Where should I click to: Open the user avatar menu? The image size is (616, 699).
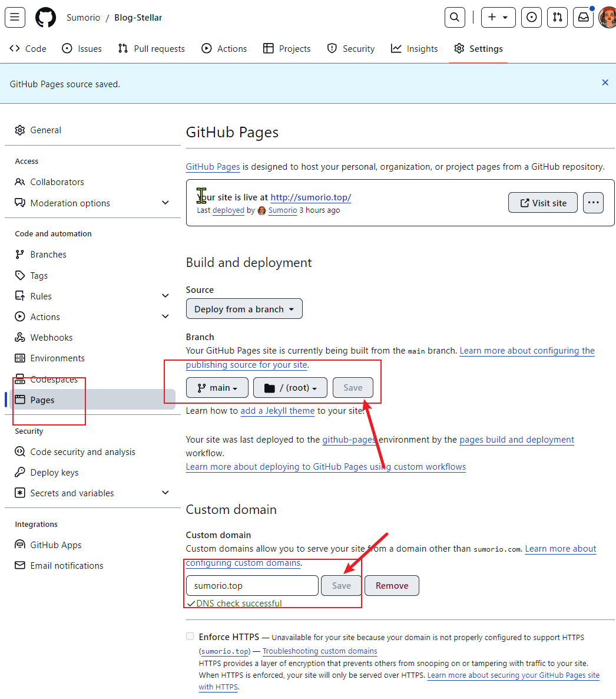point(608,17)
